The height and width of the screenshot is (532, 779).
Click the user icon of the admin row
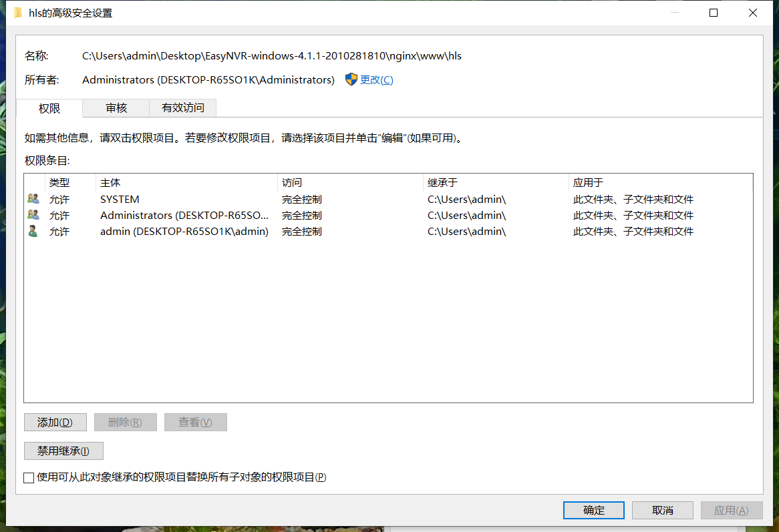33,231
